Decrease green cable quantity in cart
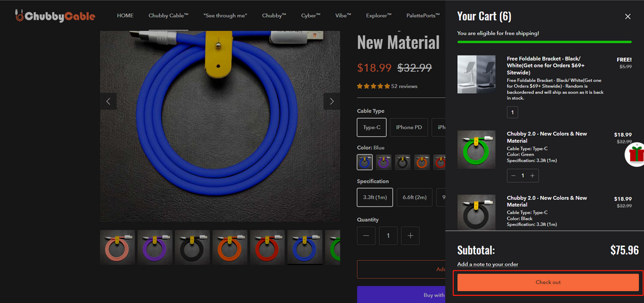This screenshot has width=644, height=303. tap(513, 176)
